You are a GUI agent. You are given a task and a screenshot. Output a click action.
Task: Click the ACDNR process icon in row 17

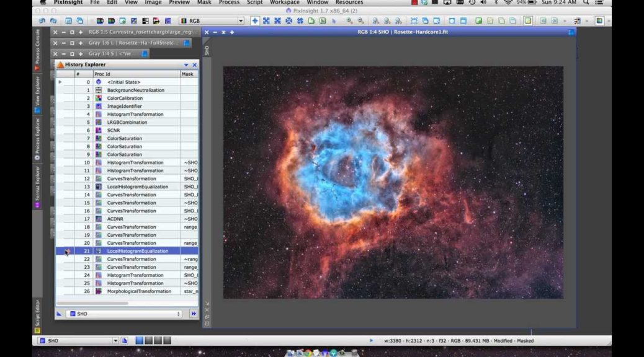pos(99,219)
